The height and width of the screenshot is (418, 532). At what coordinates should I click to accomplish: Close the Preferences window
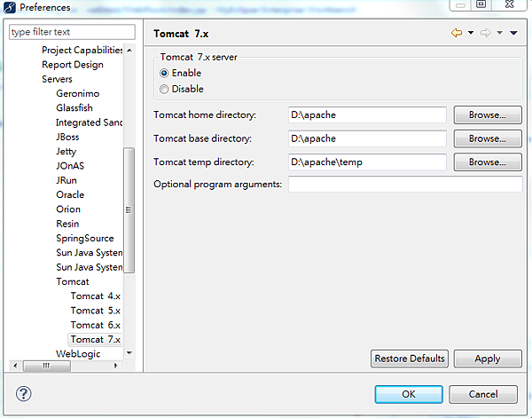(x=509, y=4)
